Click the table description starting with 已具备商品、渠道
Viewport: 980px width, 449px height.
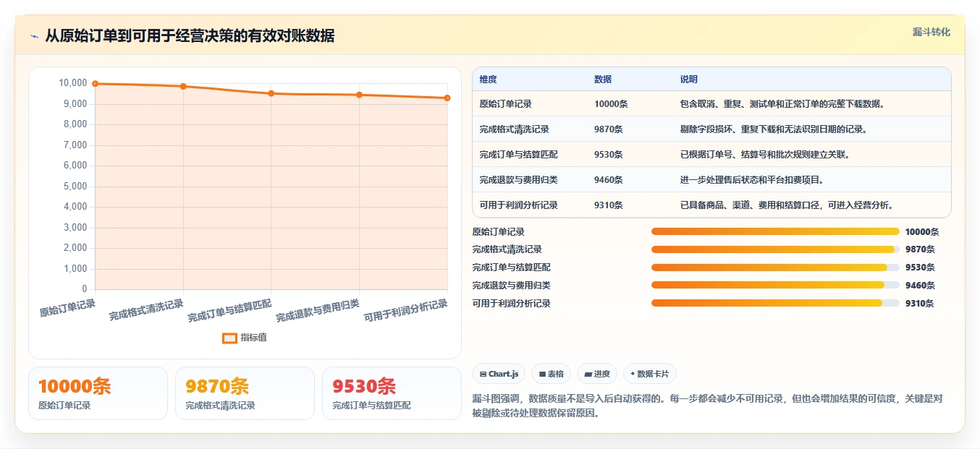[x=787, y=205]
